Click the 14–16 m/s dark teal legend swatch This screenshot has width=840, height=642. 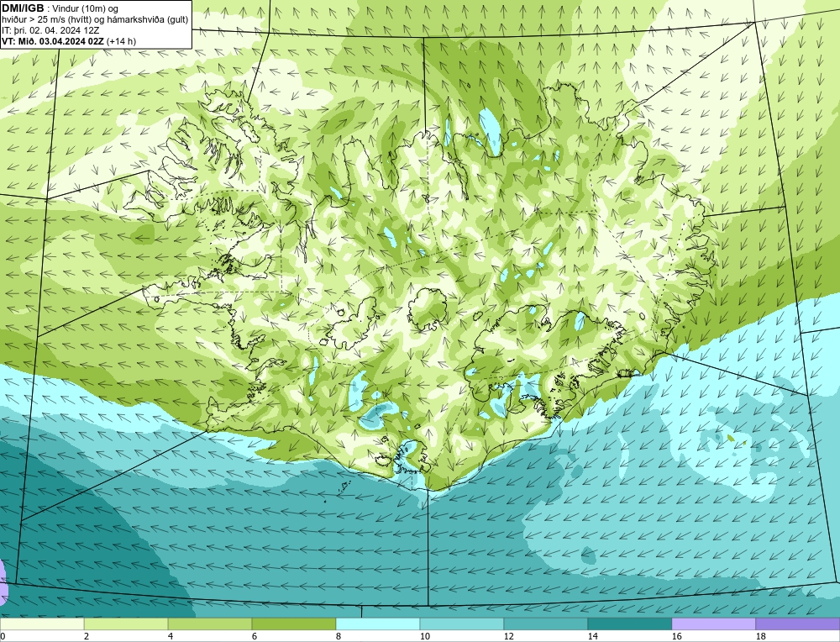click(630, 624)
